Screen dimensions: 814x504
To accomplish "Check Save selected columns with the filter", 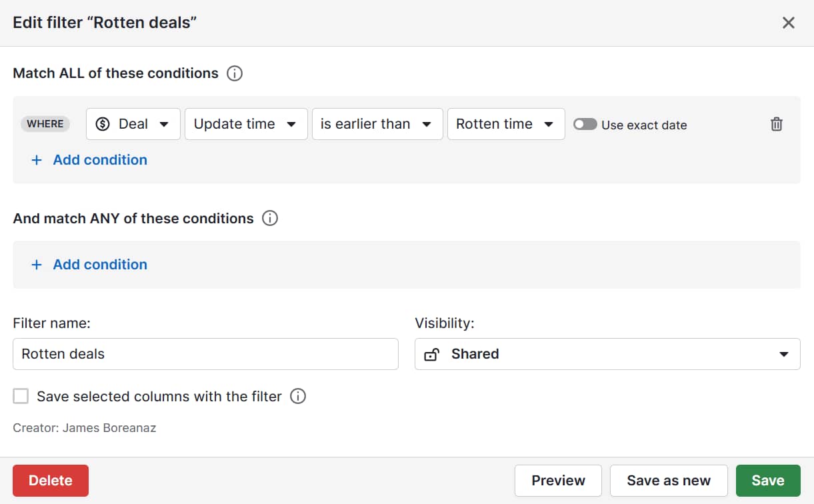I will (21, 397).
